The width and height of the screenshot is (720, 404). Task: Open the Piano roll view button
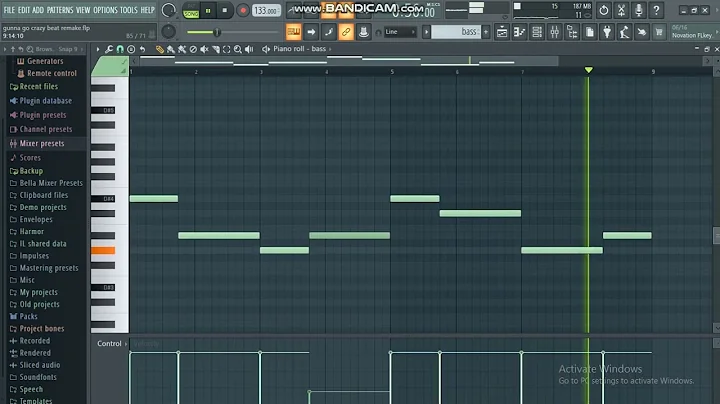(x=519, y=32)
